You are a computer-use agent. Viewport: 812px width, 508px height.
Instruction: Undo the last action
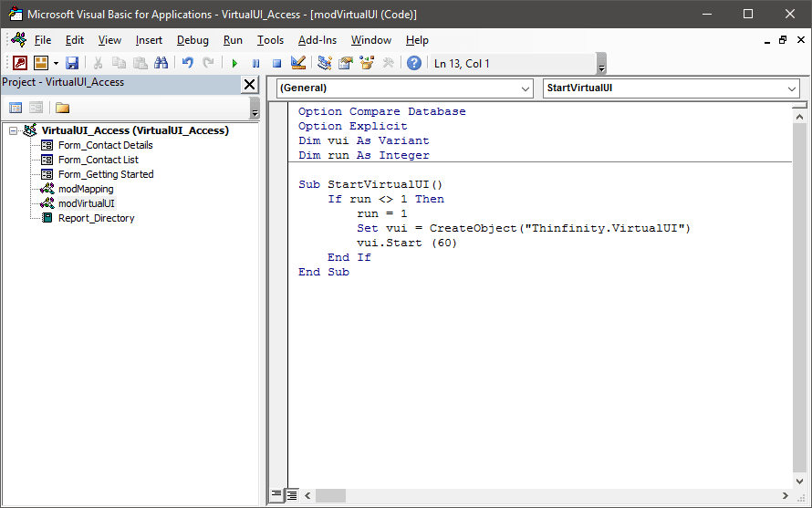tap(187, 63)
